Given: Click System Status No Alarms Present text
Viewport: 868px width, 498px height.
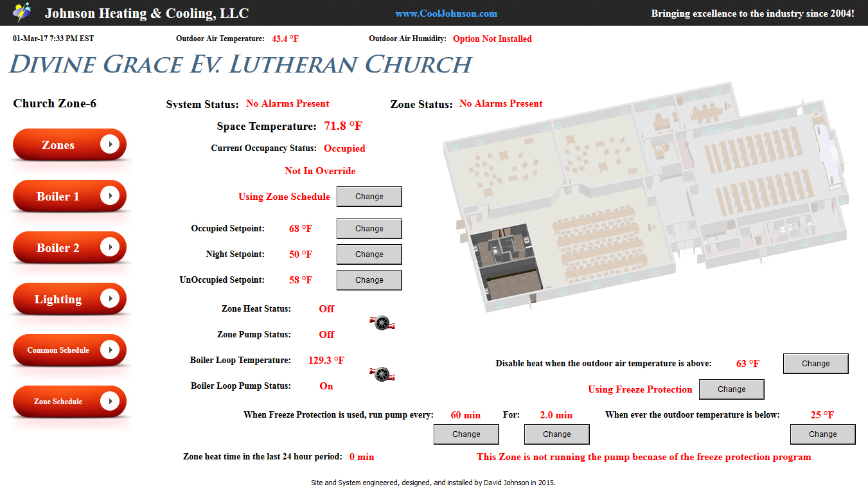Looking at the screenshot, I should [x=287, y=103].
